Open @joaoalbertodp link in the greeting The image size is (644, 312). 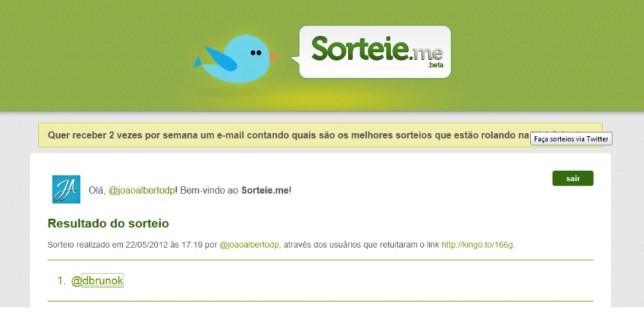coord(142,191)
